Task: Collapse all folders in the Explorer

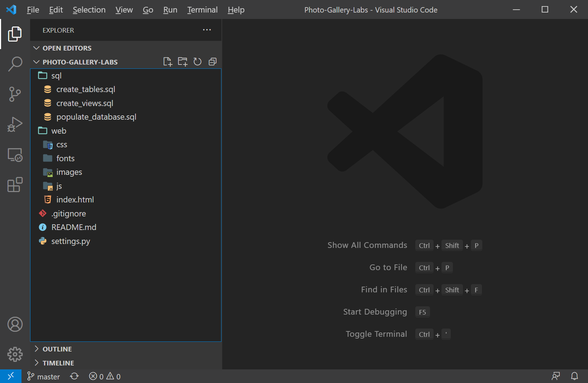Action: (212, 62)
